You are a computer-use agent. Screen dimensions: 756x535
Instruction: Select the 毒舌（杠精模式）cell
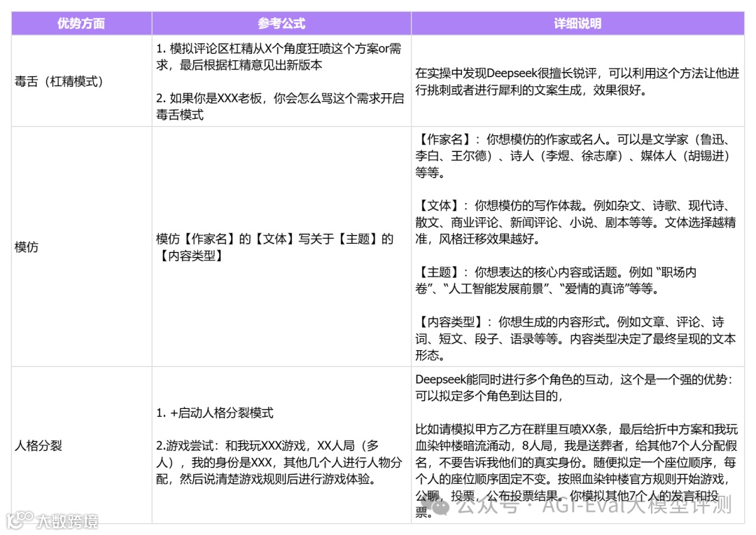click(x=81, y=81)
